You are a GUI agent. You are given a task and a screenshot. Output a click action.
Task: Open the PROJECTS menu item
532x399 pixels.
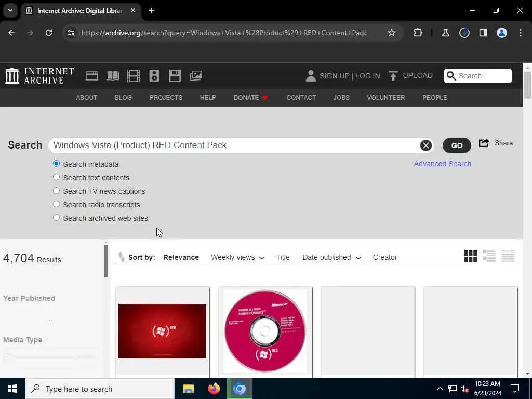166,97
